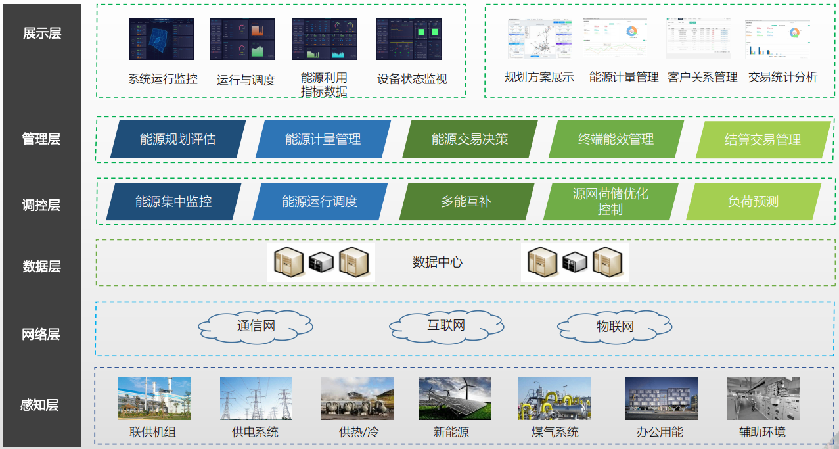Open the 煤气系统 gas pipeline image
The image size is (839, 449).
[554, 399]
